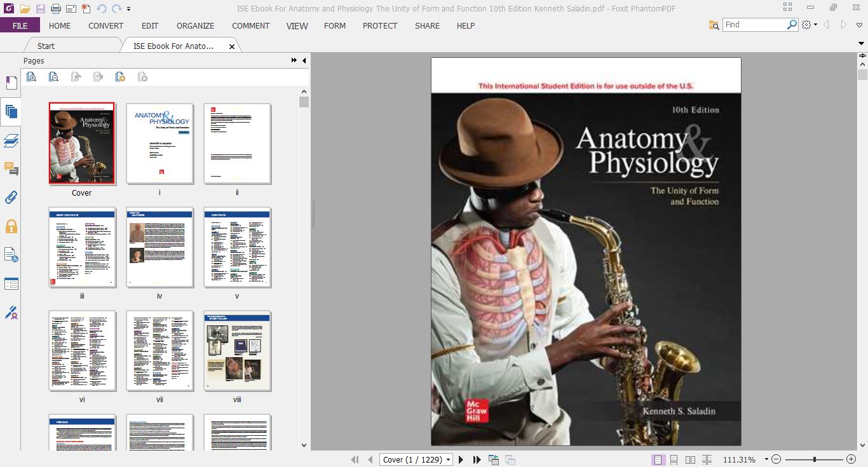Focus the Find search field

(x=754, y=24)
